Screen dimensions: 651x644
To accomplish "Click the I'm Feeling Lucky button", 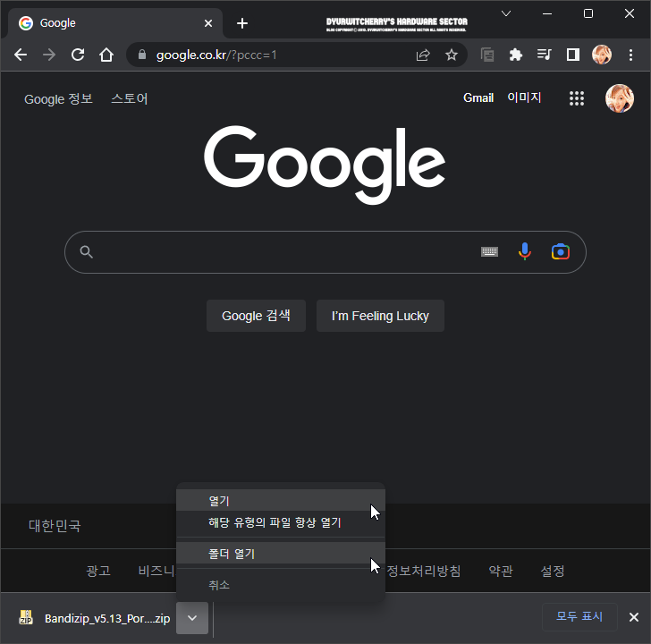I will click(x=380, y=316).
